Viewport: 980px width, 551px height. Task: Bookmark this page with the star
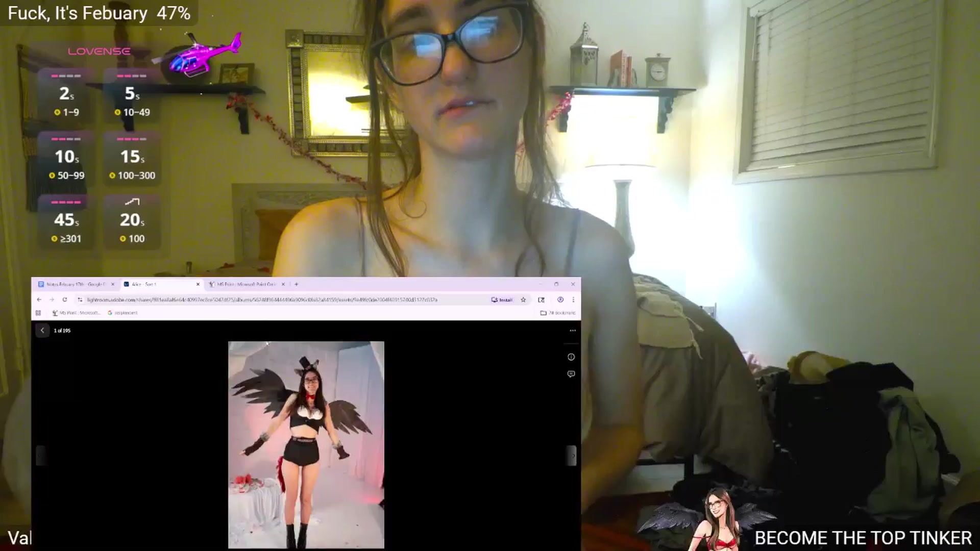(x=523, y=300)
